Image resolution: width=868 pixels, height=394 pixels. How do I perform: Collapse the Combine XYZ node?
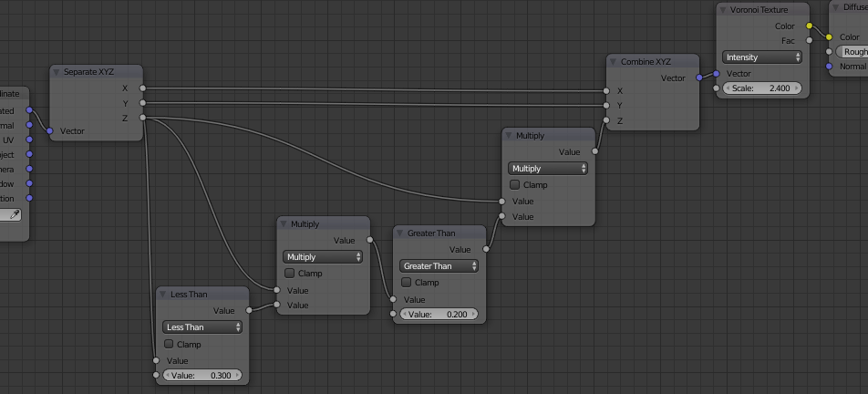pos(614,62)
